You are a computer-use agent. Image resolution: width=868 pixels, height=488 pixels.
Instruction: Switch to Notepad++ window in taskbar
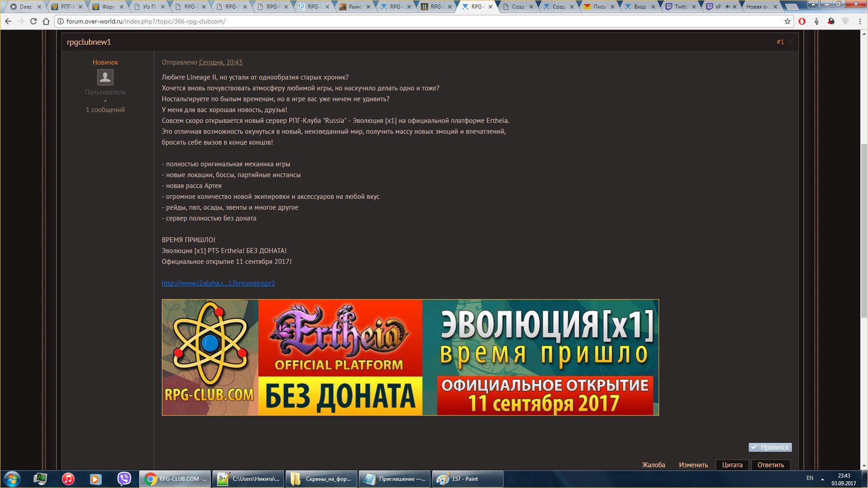click(248, 479)
